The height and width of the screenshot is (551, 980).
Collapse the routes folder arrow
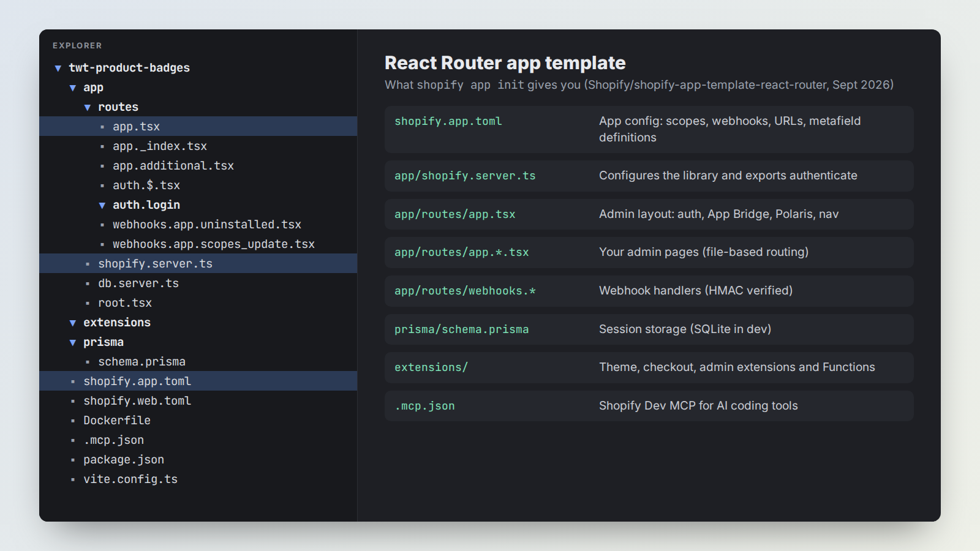pyautogui.click(x=88, y=107)
